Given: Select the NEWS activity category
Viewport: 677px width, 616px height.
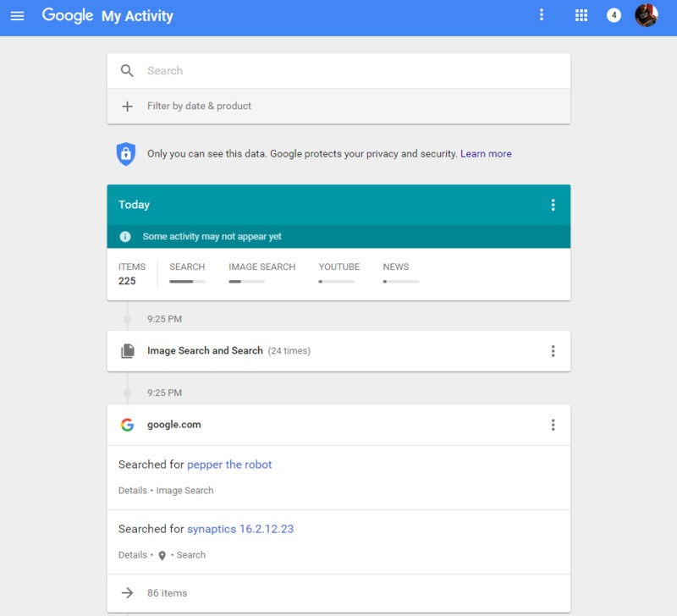Looking at the screenshot, I should [397, 266].
